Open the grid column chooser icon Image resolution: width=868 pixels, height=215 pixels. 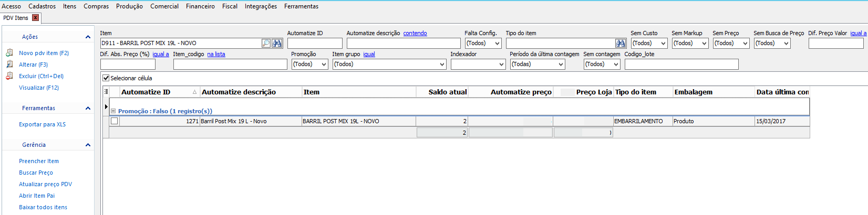click(106, 92)
